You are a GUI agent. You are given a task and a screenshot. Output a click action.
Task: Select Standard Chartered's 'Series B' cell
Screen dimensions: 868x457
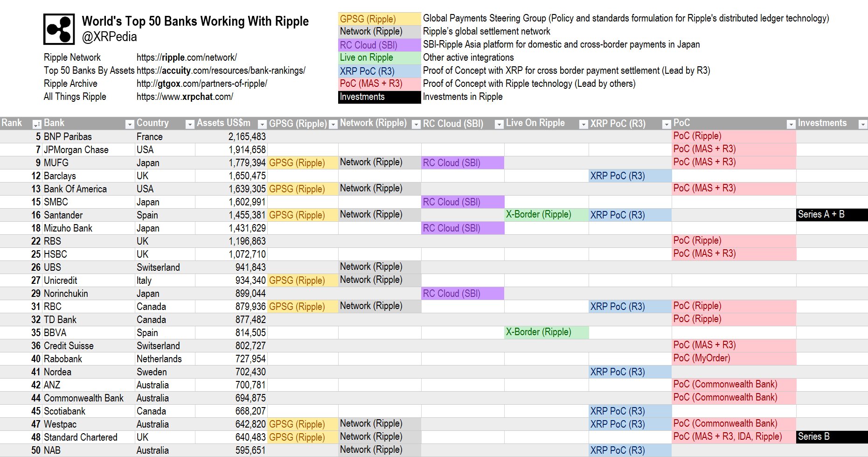[x=832, y=437]
